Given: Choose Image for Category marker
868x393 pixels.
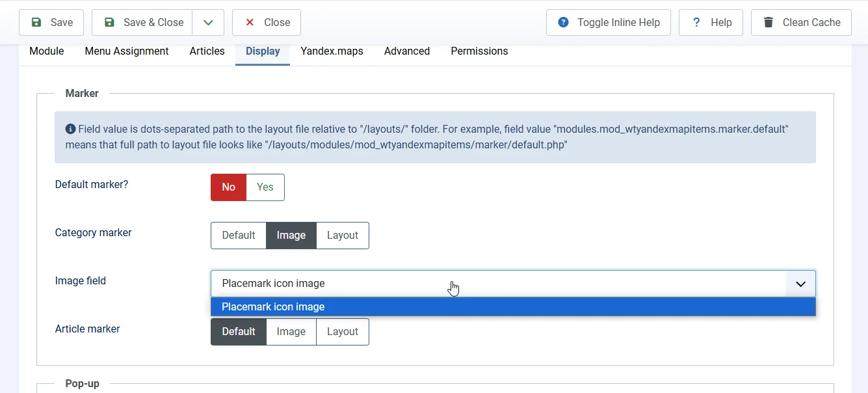Looking at the screenshot, I should [291, 236].
